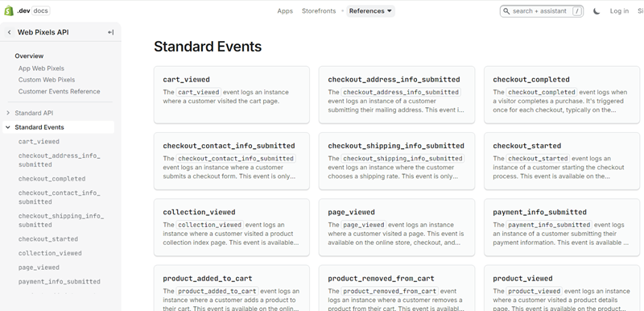Click the magnifier icon in search box

coord(506,11)
